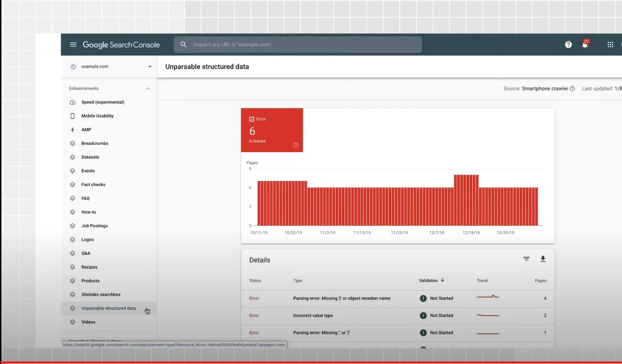
Task: Click the Trend column header
Action: [x=482, y=281]
